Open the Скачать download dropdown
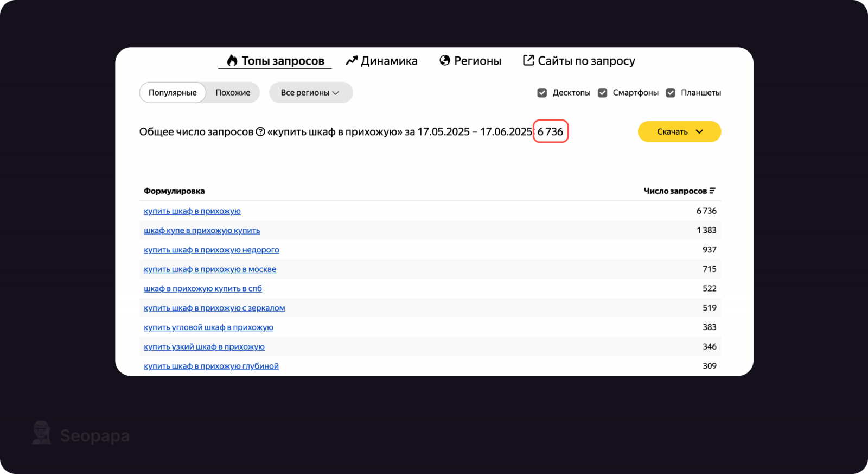Image resolution: width=868 pixels, height=474 pixels. point(679,132)
